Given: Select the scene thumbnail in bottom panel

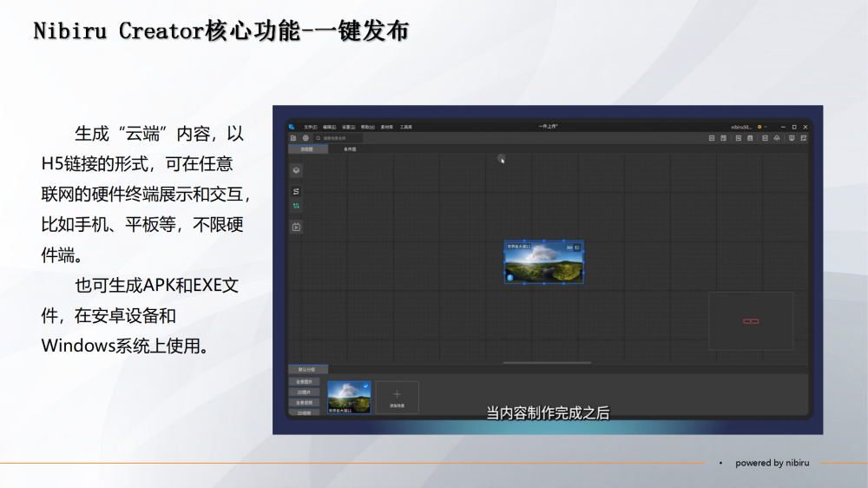Looking at the screenshot, I should (349, 397).
